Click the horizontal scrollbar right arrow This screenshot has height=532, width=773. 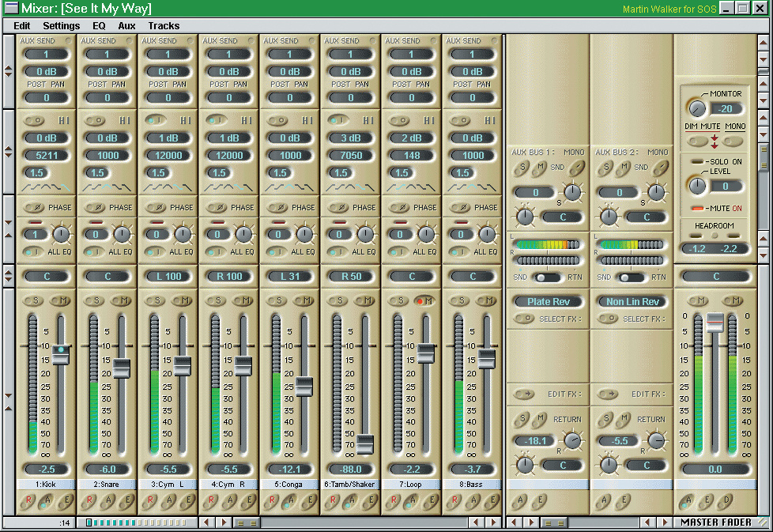(222, 523)
